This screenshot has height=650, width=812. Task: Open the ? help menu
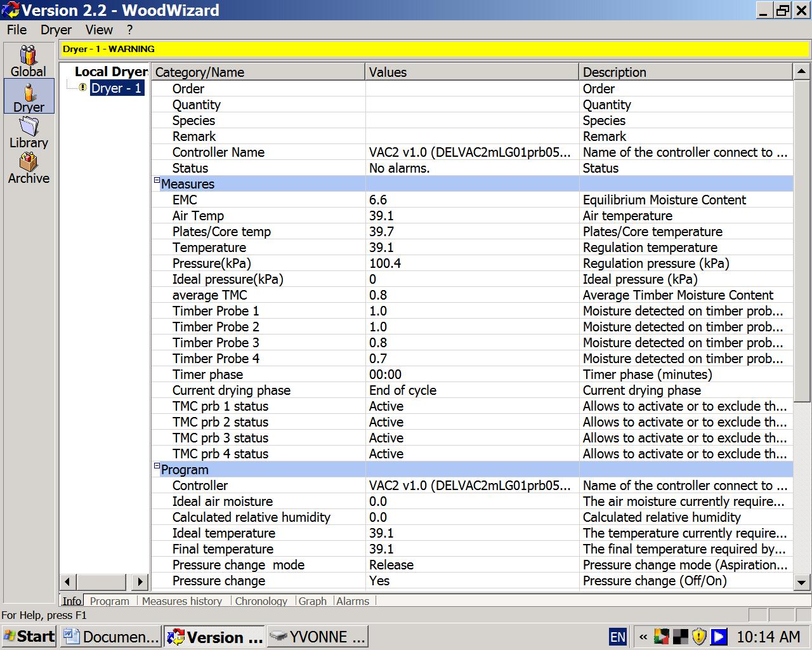pos(129,30)
